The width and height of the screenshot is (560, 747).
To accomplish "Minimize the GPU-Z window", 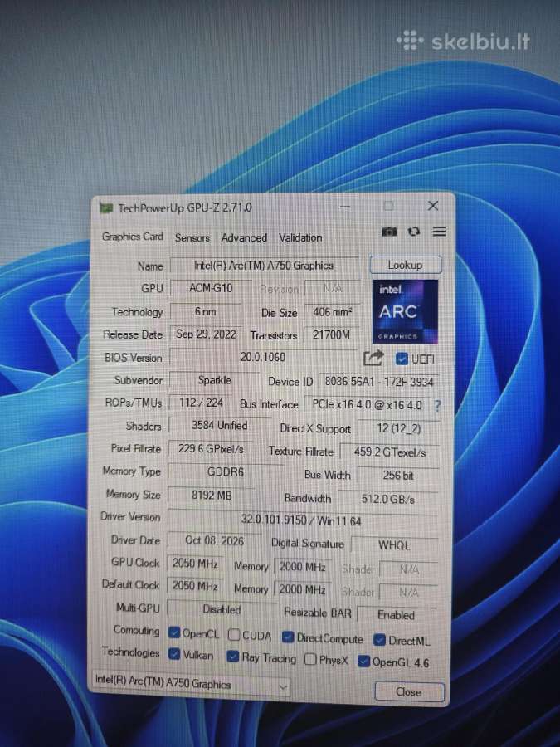I will 345,207.
